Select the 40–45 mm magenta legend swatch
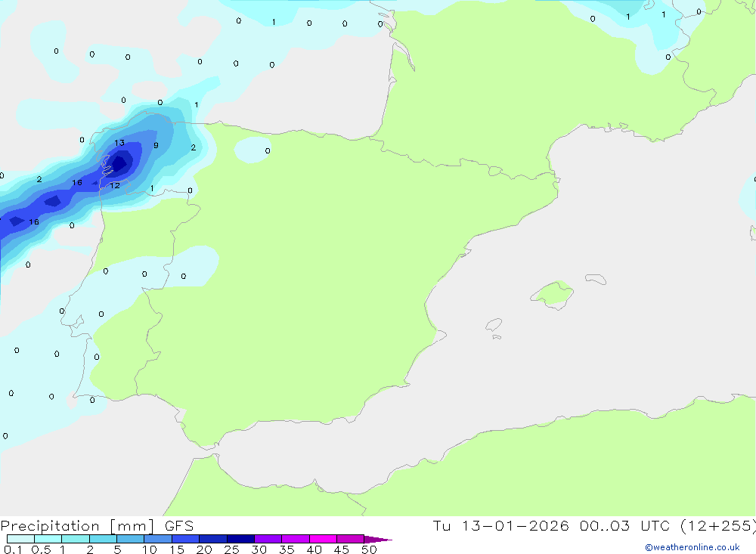756x554 pixels. tap(323, 539)
